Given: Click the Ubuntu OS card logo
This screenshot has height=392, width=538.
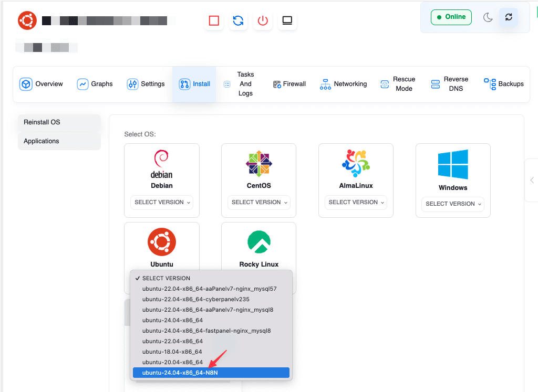Looking at the screenshot, I should [x=162, y=242].
